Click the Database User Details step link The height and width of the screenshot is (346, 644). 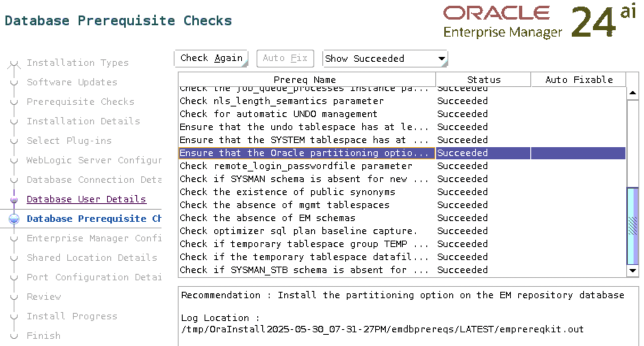pos(86,199)
